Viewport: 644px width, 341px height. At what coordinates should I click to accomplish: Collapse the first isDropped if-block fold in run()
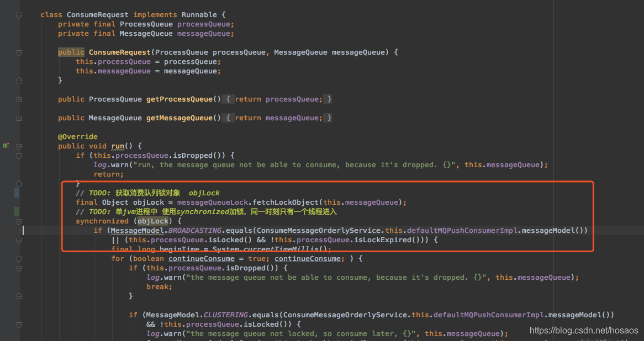point(19,156)
